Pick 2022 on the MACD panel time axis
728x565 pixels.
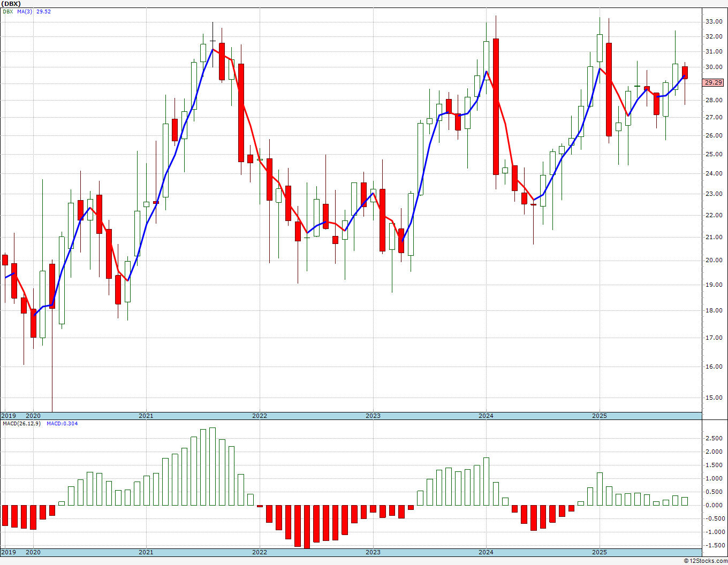(260, 553)
